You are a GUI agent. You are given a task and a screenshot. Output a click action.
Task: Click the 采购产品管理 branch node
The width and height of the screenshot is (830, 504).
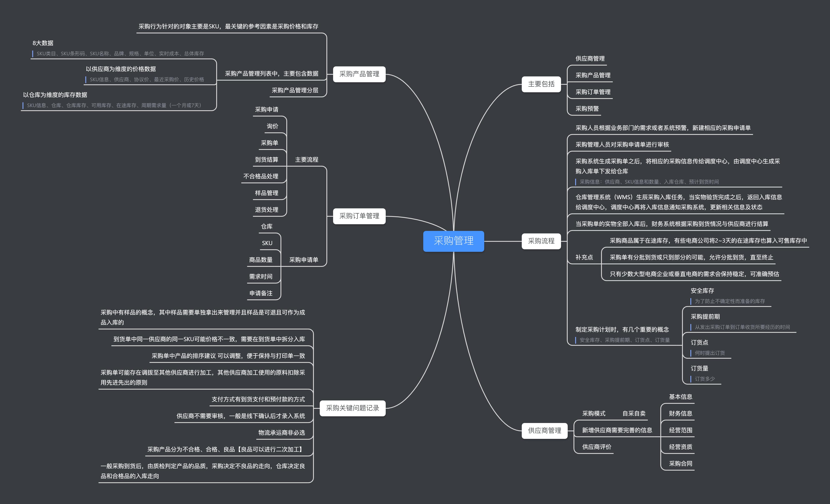(x=359, y=74)
